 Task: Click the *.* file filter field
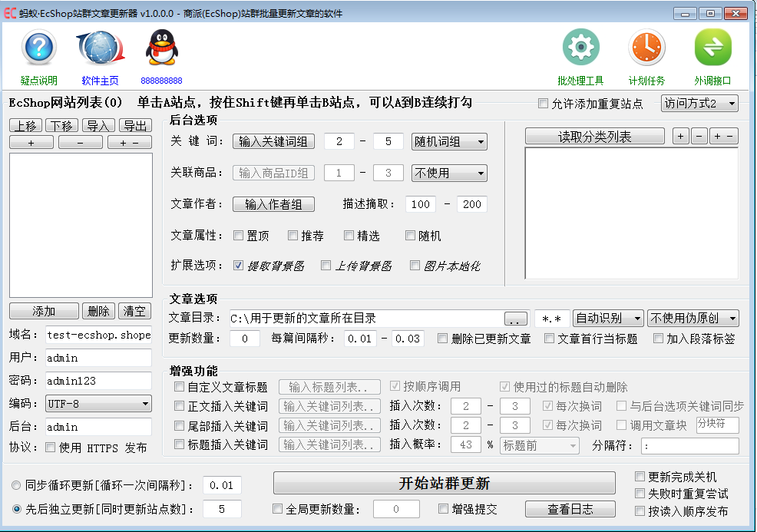(x=552, y=319)
